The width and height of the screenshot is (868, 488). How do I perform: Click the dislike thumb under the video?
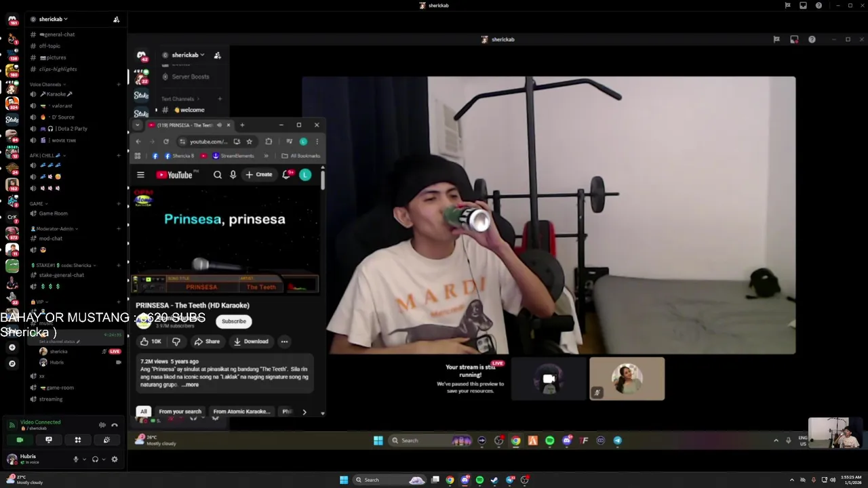click(176, 342)
